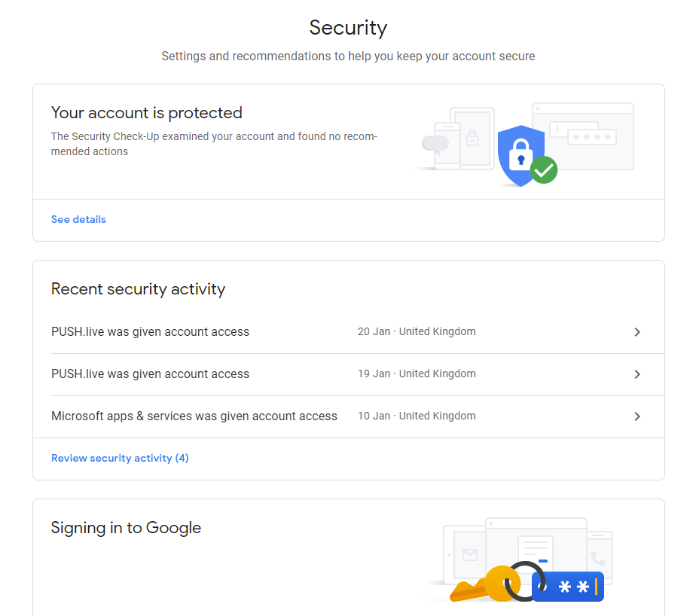
Task: Open See details link
Action: (78, 219)
